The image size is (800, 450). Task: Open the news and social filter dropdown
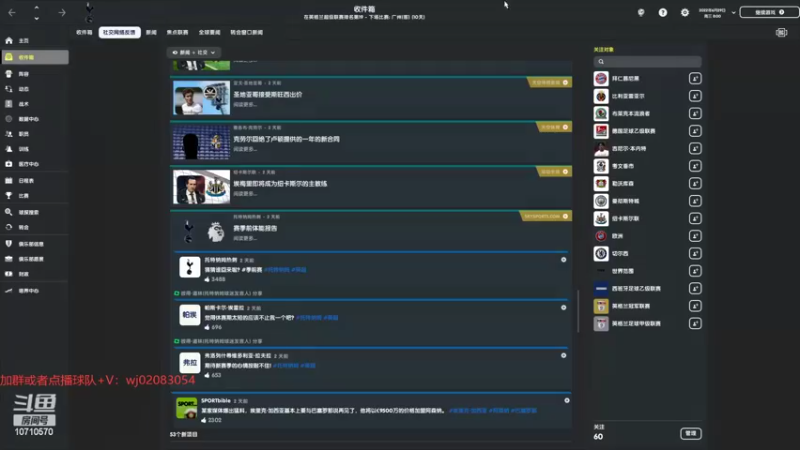point(194,53)
